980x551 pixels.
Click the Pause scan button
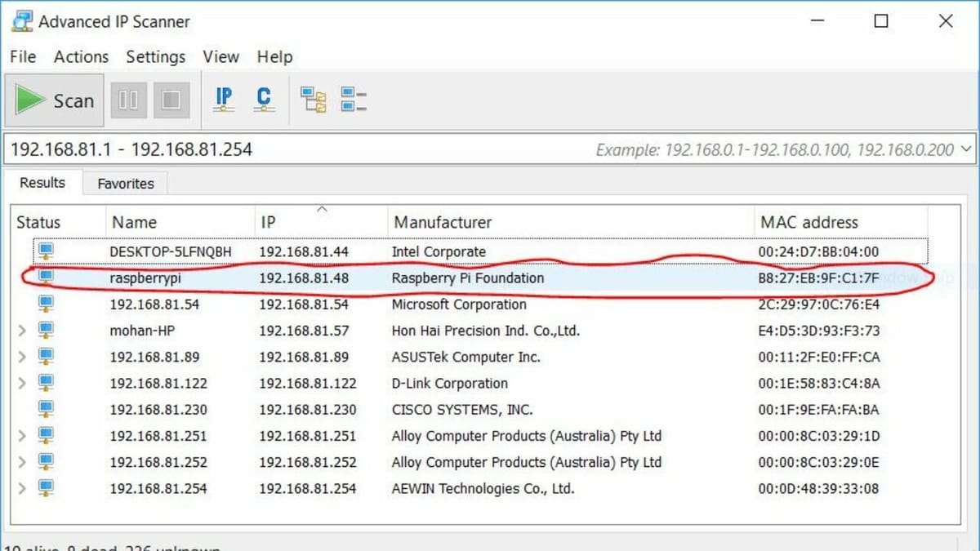coord(128,100)
